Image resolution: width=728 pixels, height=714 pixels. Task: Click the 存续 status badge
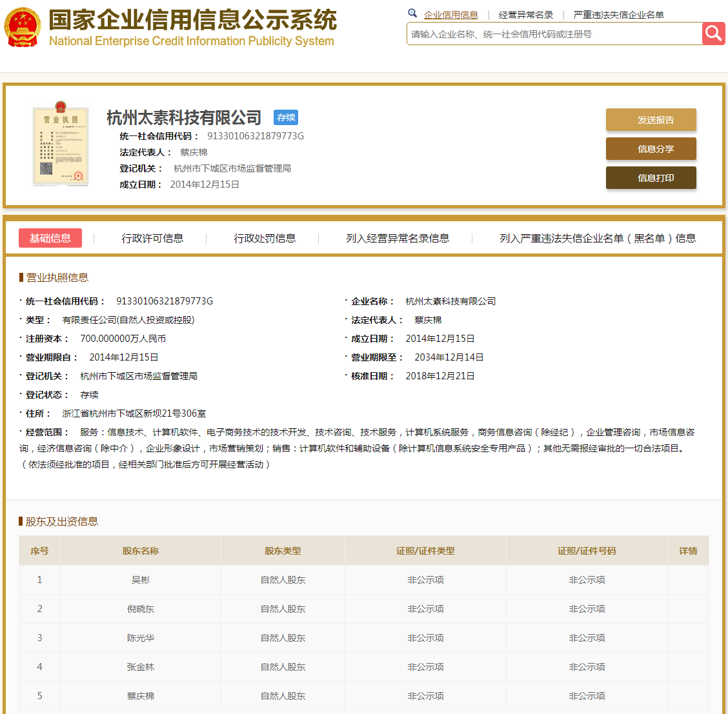point(286,117)
